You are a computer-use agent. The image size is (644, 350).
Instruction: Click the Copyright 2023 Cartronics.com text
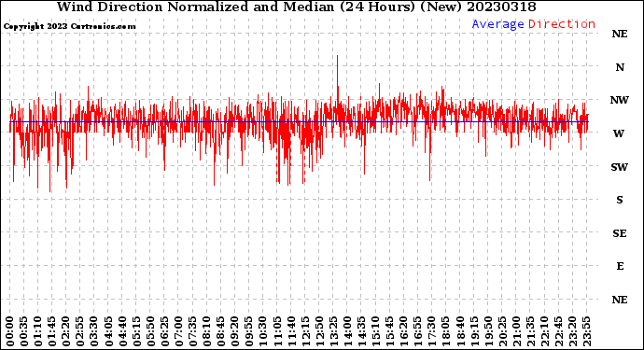tap(69, 27)
